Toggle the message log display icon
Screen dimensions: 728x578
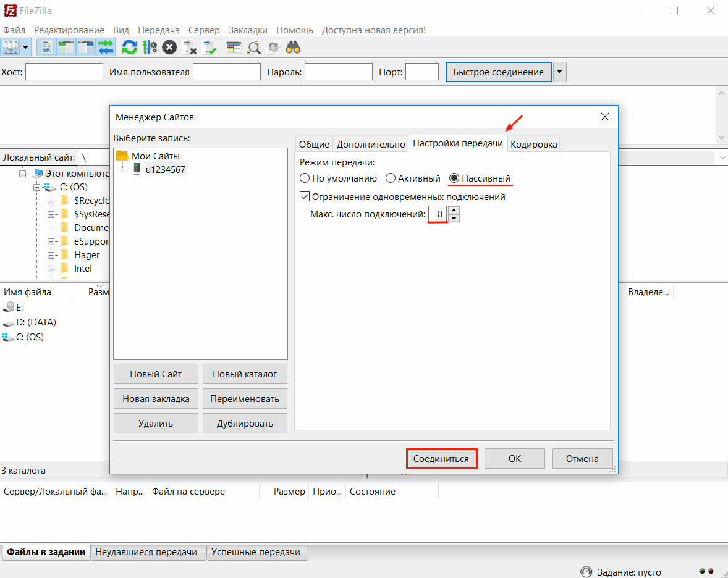click(x=46, y=48)
